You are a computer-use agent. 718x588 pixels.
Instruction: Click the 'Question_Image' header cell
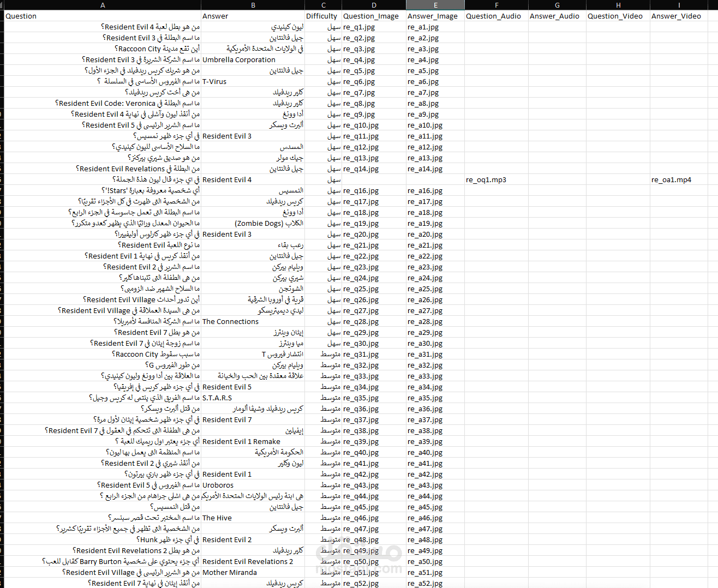pos(374,16)
